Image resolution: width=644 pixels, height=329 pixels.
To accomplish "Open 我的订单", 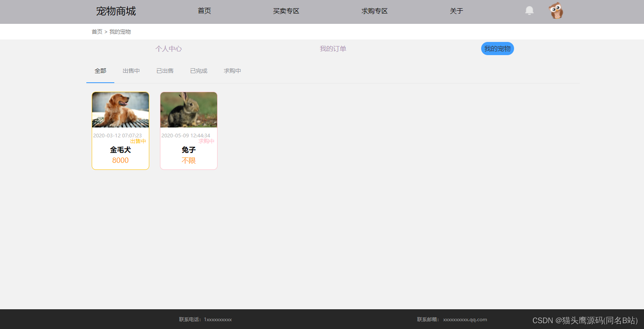I will (x=333, y=49).
